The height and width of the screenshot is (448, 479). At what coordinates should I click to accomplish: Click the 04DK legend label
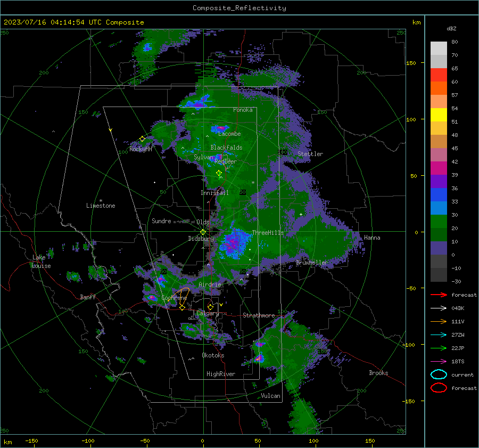point(458,308)
